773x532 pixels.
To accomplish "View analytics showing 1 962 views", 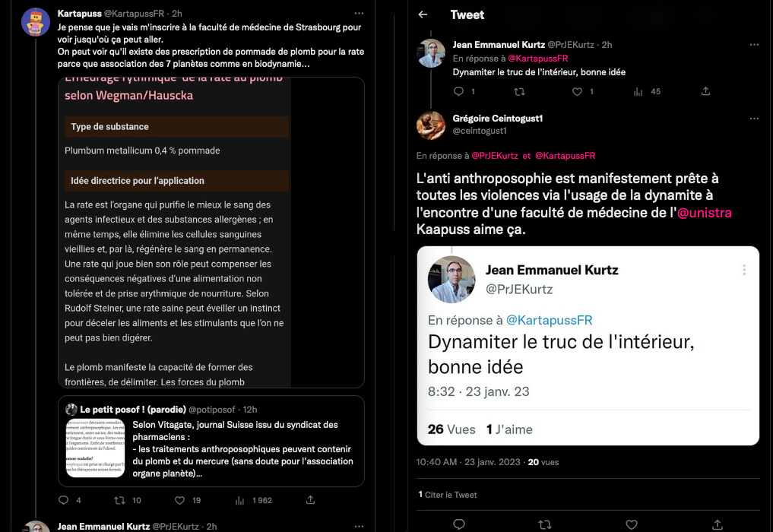I will click(240, 500).
